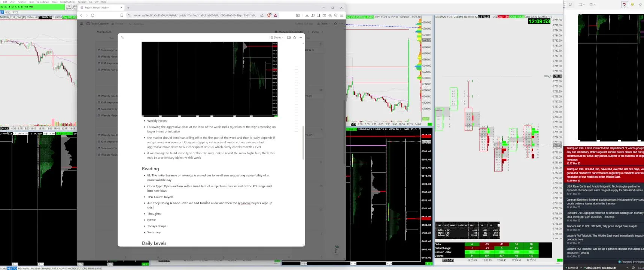Image resolution: width=644 pixels, height=270 pixels.
Task: Click the chart screenshot image in the Notion page
Action: [x=209, y=79]
